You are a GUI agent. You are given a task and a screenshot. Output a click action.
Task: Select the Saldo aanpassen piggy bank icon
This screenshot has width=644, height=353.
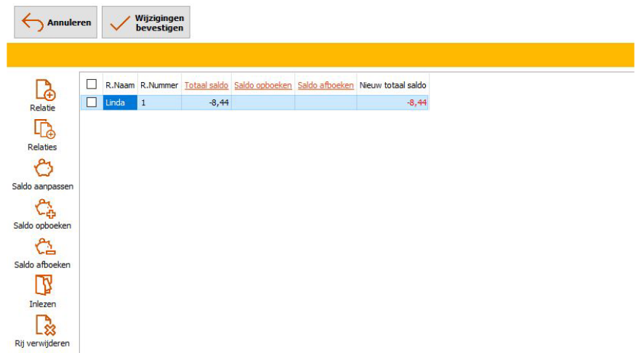44,168
